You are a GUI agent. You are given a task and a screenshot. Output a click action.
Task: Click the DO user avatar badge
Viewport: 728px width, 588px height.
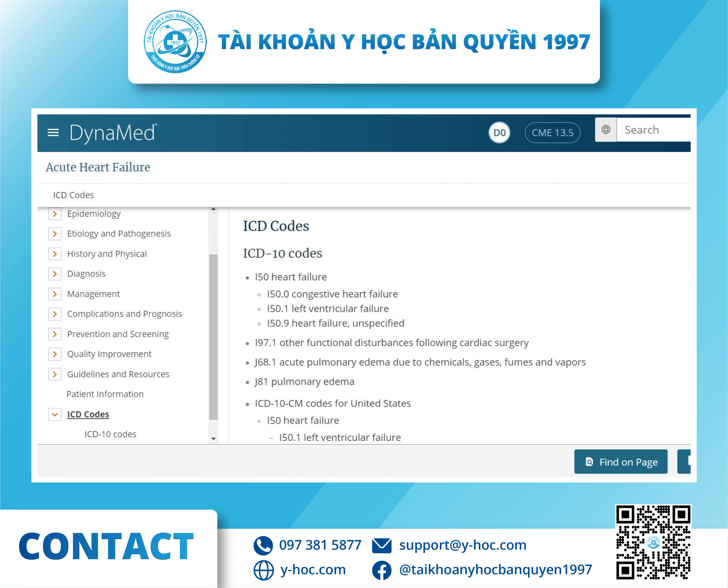[499, 133]
